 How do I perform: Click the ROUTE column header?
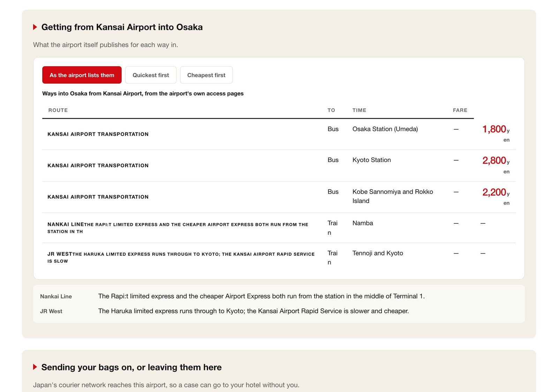pos(58,110)
